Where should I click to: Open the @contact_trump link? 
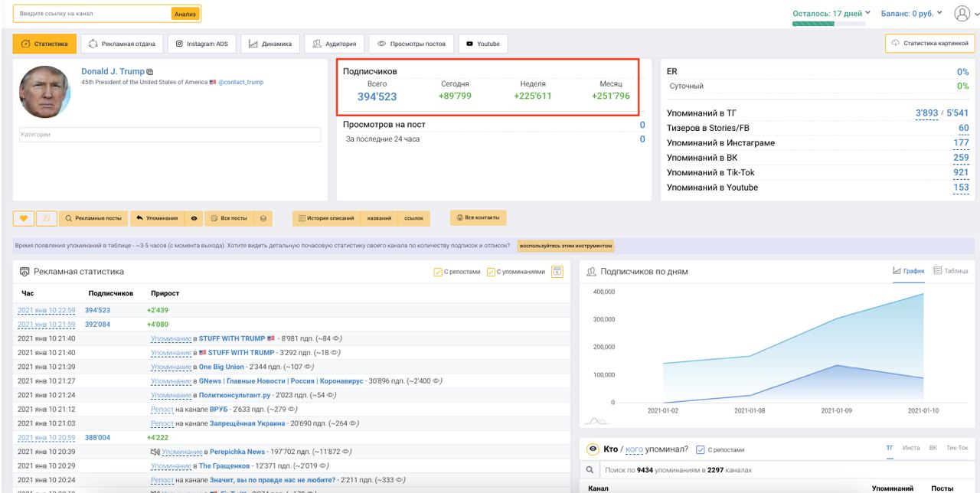241,82
